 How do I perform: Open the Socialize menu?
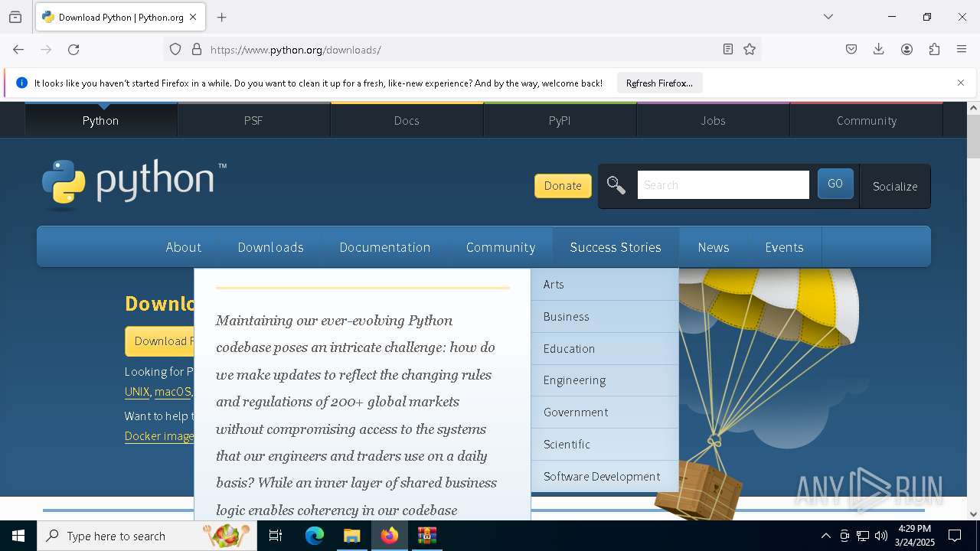click(x=895, y=186)
